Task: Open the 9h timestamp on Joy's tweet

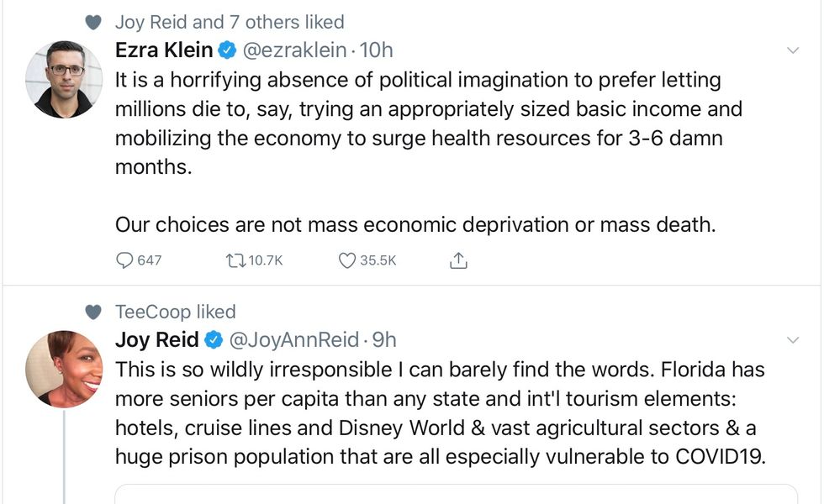Action: 384,340
